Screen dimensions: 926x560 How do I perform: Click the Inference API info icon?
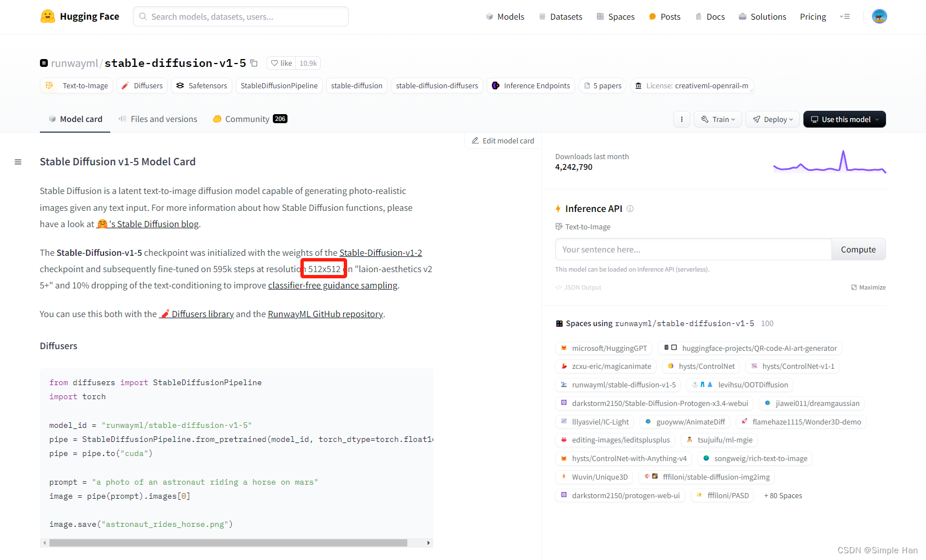[x=630, y=209]
